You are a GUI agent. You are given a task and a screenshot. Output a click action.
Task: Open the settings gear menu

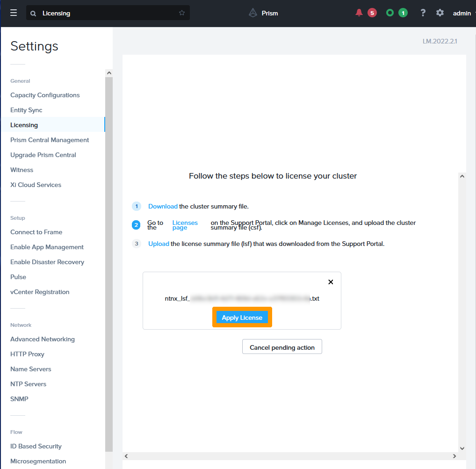(x=440, y=13)
